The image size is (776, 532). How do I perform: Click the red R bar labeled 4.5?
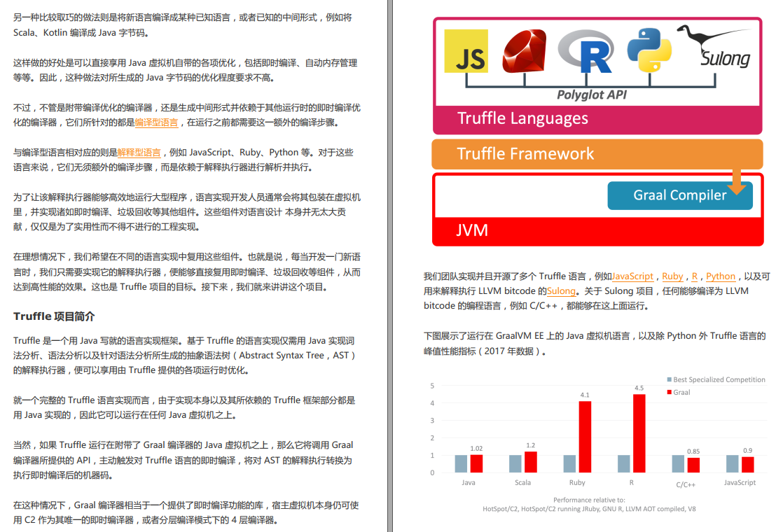[639, 433]
